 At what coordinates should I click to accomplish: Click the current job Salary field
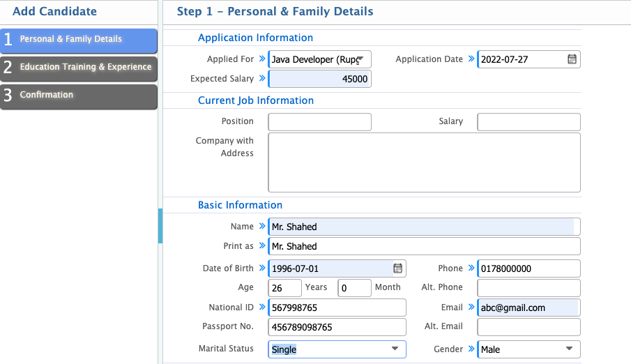(x=529, y=122)
